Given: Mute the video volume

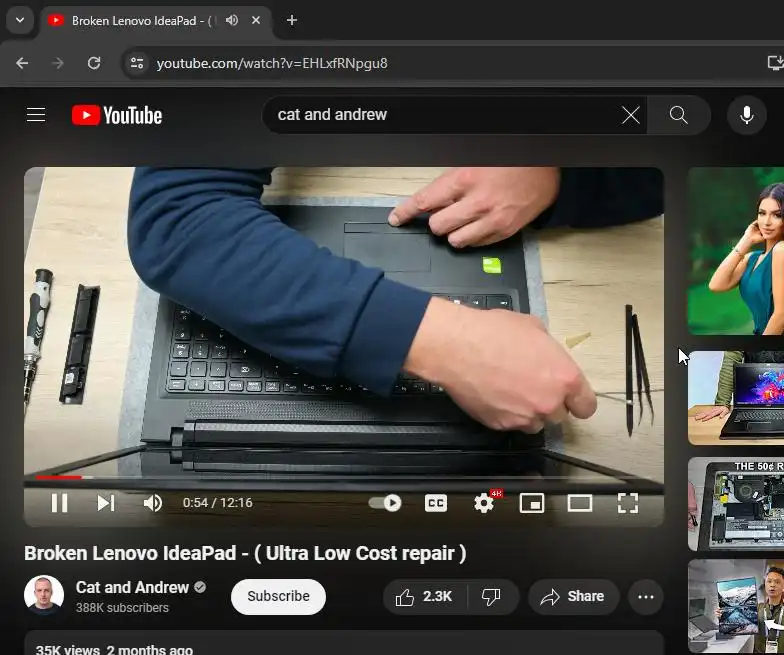Looking at the screenshot, I should pyautogui.click(x=152, y=503).
